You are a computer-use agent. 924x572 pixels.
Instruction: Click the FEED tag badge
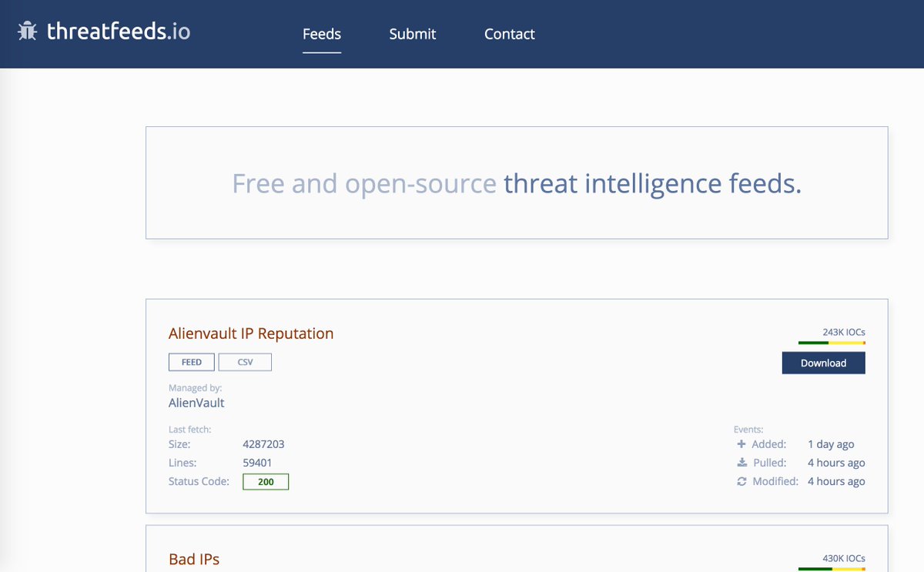(x=192, y=362)
